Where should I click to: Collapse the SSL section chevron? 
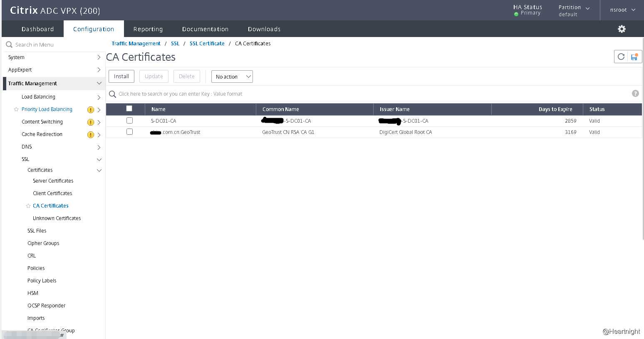(99, 159)
